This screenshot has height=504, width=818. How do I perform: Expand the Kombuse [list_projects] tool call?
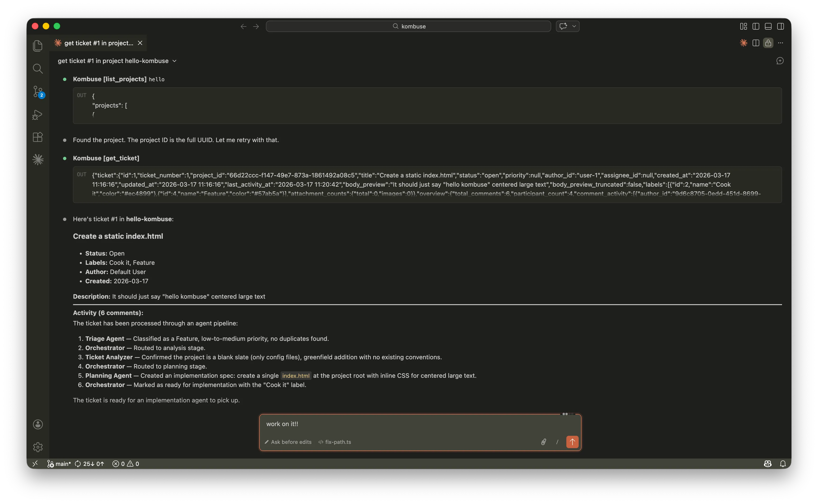118,79
